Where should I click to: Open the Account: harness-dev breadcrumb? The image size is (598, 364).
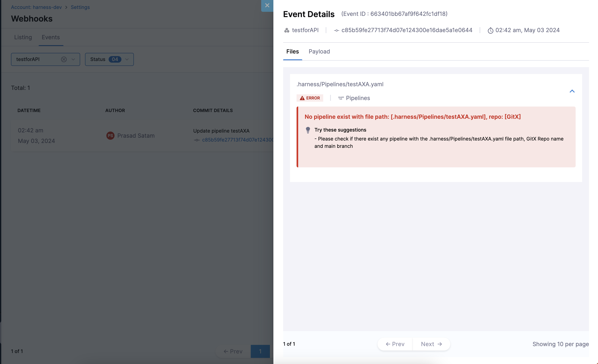[x=36, y=7]
